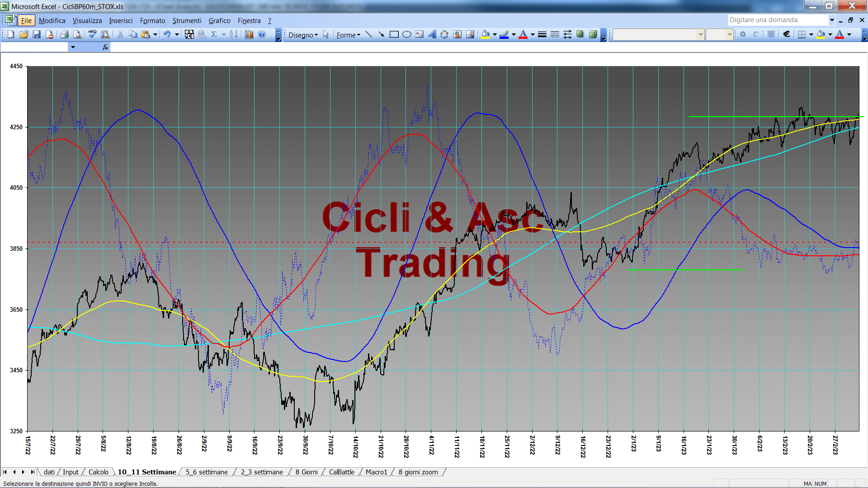Expand the Borders dropdown arrow
The width and height of the screenshot is (868, 488).
coord(811,34)
